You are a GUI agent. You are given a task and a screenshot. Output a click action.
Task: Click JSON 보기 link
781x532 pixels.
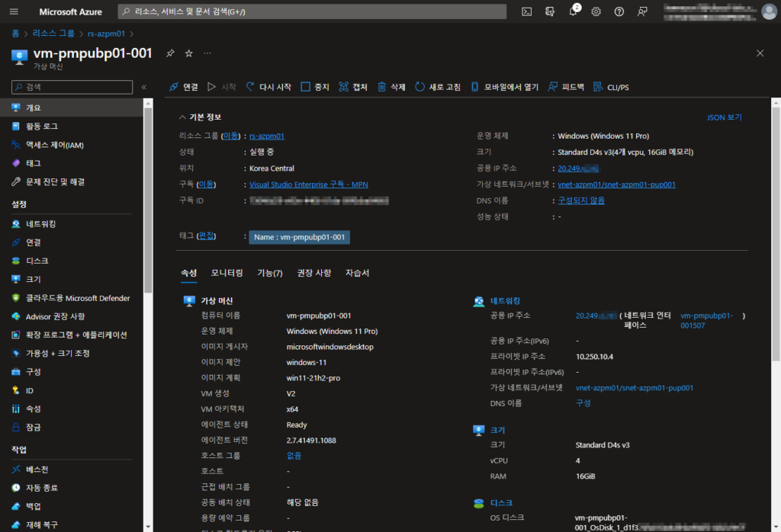tap(725, 117)
